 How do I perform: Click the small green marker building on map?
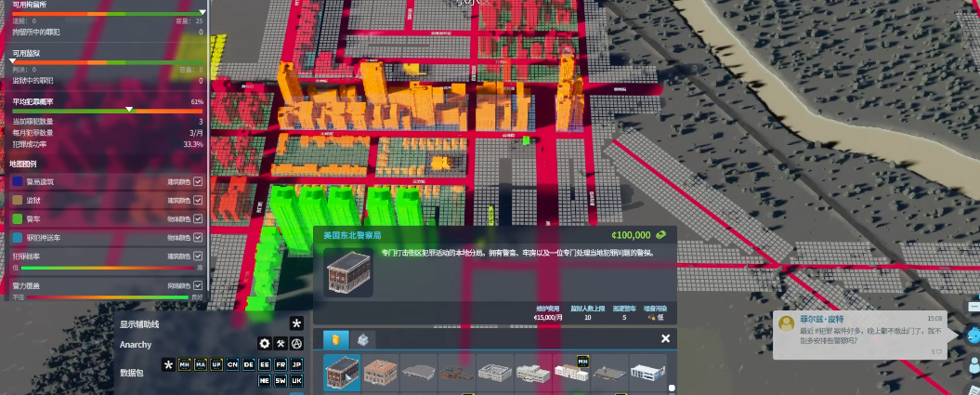527,140
